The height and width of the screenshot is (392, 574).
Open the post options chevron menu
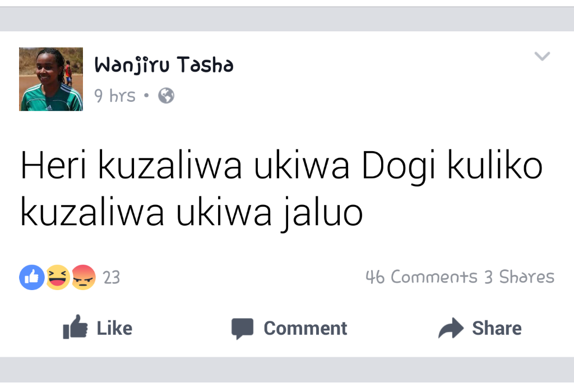pos(541,56)
